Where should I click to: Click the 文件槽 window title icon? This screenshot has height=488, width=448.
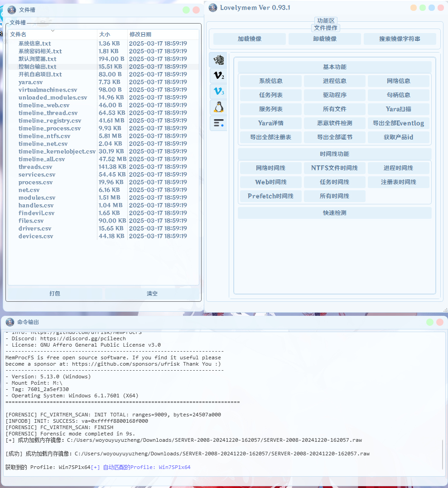coord(12,10)
